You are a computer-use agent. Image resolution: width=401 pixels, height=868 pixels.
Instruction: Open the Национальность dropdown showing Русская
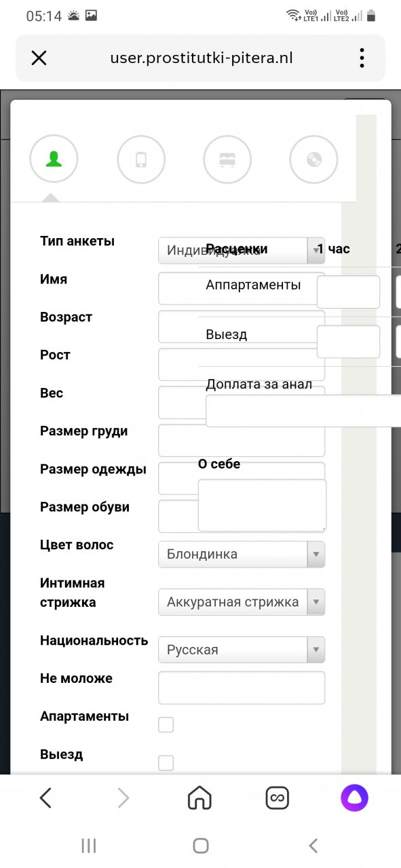coord(241,649)
